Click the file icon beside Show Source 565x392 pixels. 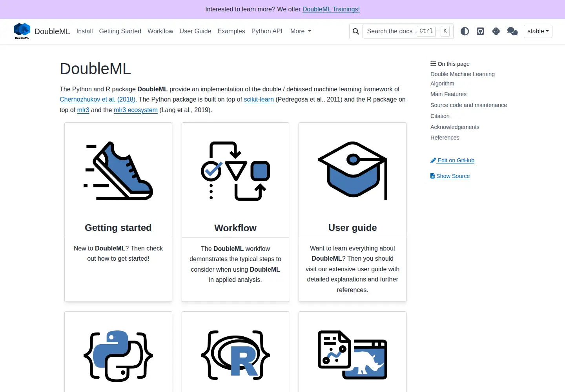432,176
